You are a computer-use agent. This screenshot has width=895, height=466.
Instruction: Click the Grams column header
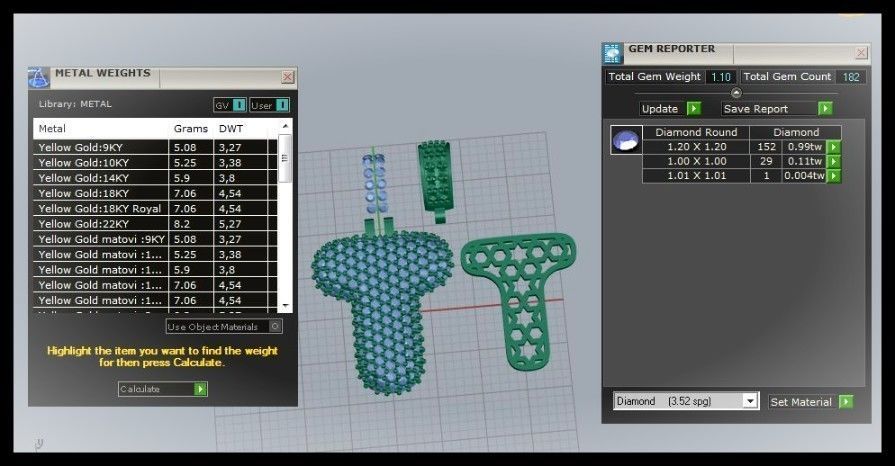[191, 128]
